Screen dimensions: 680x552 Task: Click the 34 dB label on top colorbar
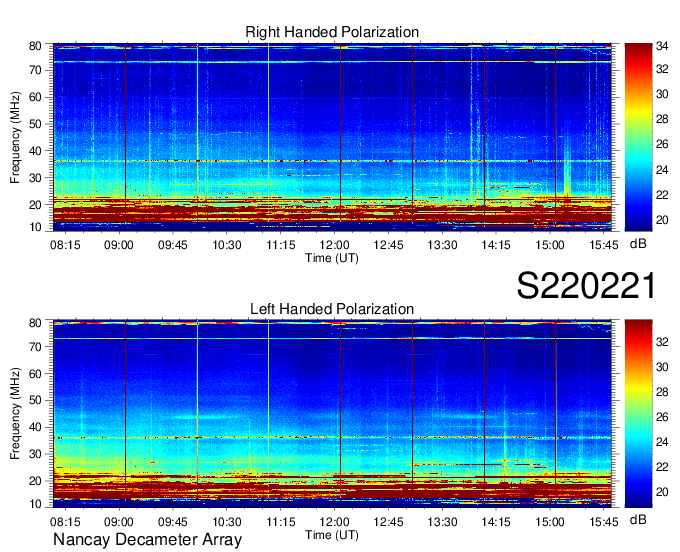coord(662,46)
